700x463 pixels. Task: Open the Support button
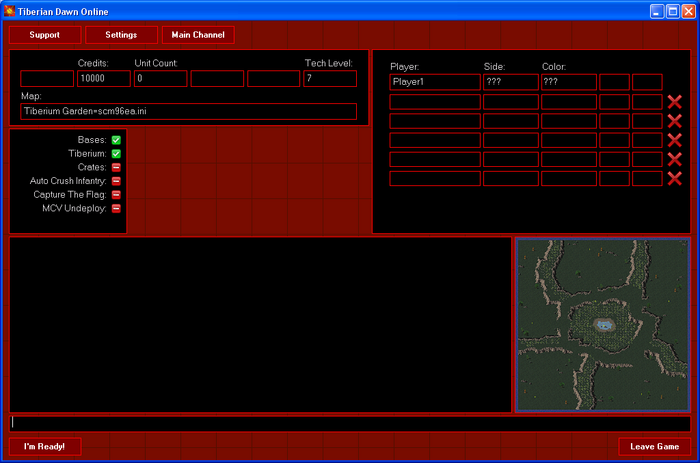pyautogui.click(x=45, y=35)
